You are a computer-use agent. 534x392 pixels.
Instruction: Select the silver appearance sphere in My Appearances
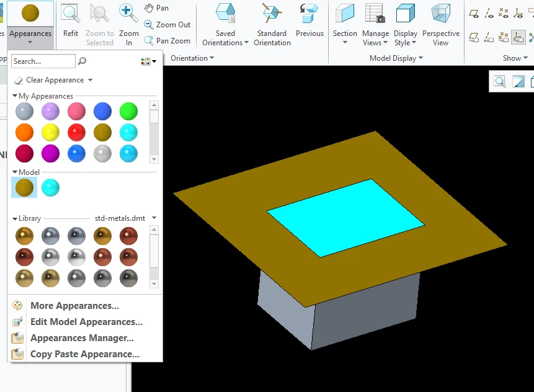(102, 154)
